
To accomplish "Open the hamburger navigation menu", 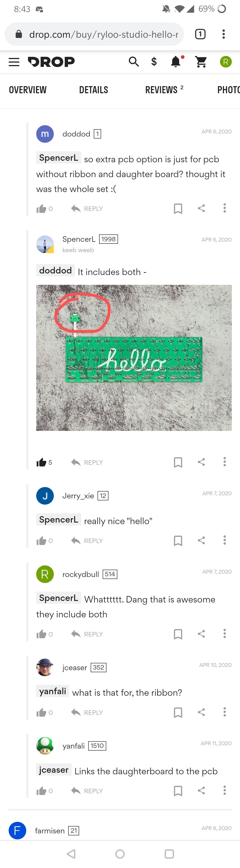I will [x=14, y=62].
